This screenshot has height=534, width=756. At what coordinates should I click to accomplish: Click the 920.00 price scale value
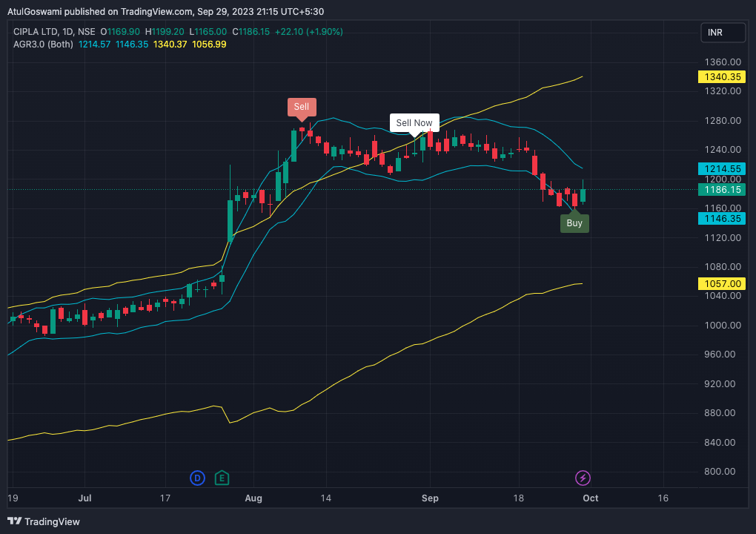[720, 384]
